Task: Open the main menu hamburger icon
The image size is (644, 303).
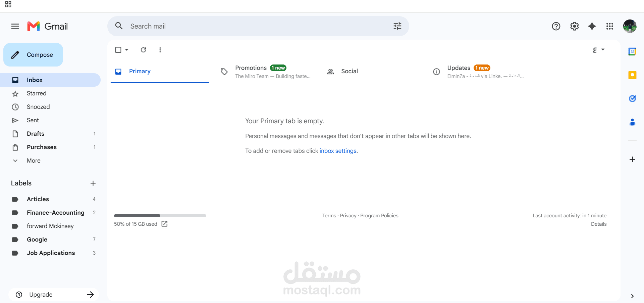Action: pos(15,26)
